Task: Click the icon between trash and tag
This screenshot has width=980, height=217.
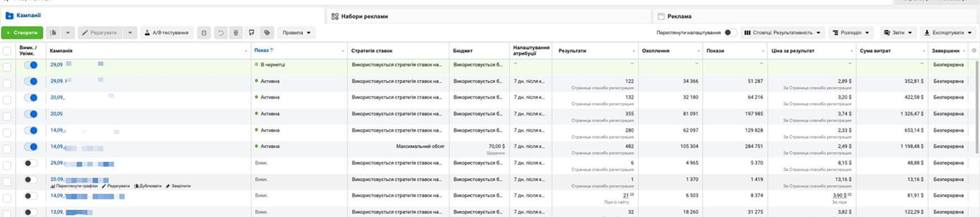Action: 251,32
